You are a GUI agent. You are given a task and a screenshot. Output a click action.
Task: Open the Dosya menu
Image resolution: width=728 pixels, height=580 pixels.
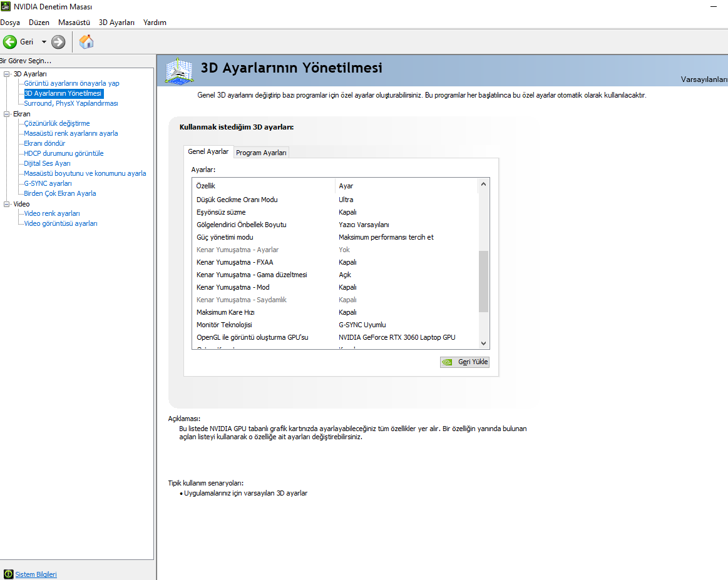pyautogui.click(x=10, y=23)
